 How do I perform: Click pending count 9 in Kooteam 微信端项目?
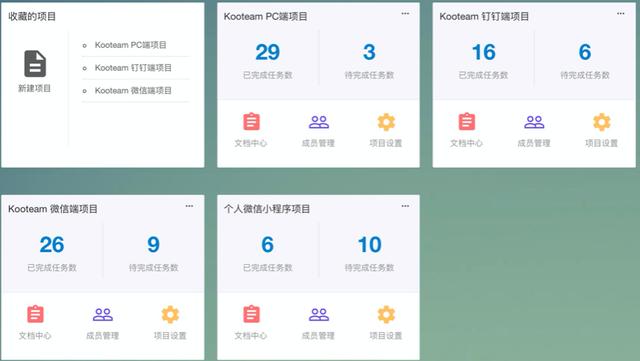(x=153, y=245)
